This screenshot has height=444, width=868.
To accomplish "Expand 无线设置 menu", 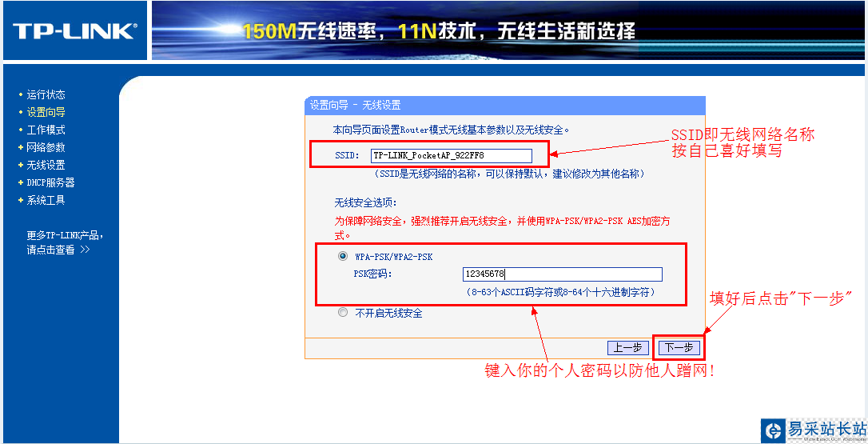I will pos(46,165).
